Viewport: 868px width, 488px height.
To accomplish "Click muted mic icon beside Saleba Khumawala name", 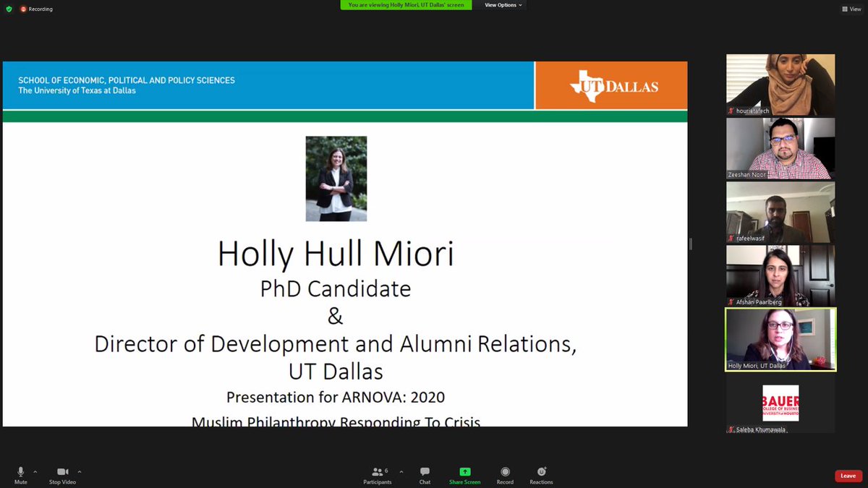I will point(731,429).
